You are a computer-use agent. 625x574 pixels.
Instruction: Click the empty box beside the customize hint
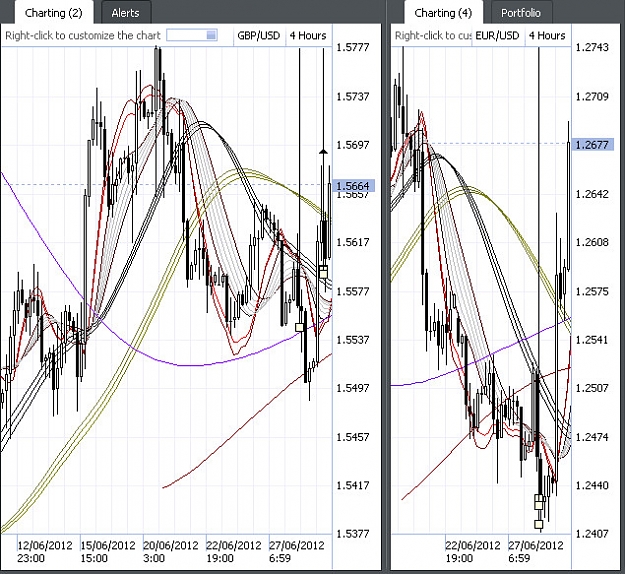pyautogui.click(x=192, y=35)
